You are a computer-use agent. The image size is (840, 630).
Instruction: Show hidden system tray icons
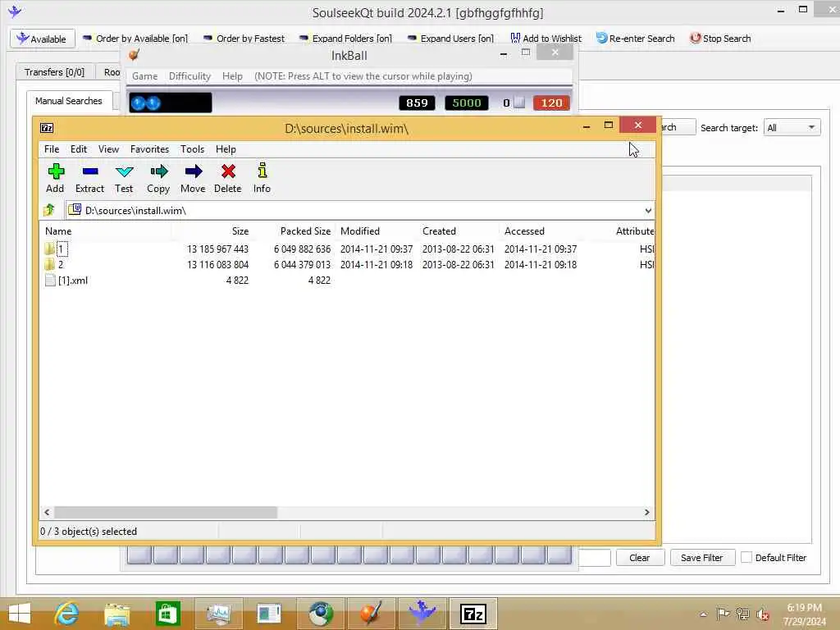(703, 614)
